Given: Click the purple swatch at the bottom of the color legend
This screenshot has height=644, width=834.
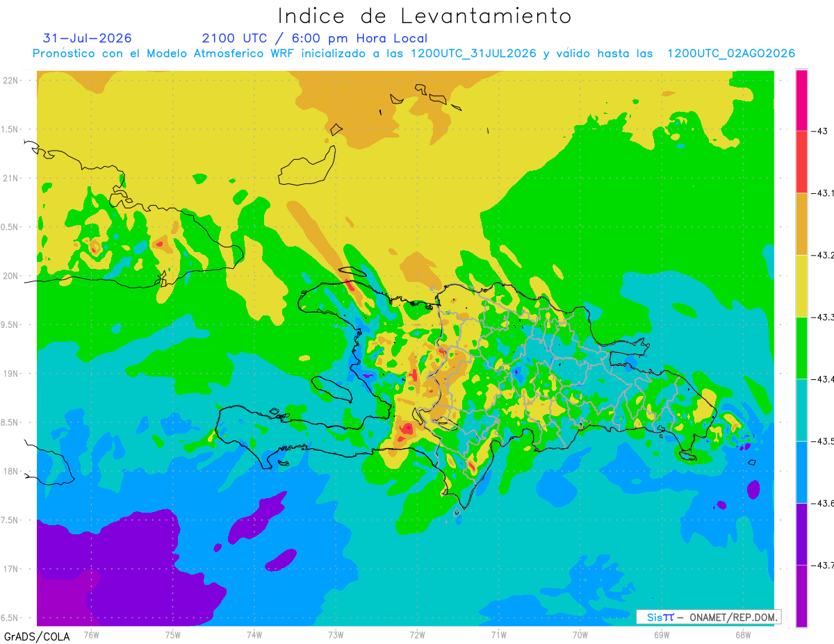Looking at the screenshot, I should click(801, 596).
